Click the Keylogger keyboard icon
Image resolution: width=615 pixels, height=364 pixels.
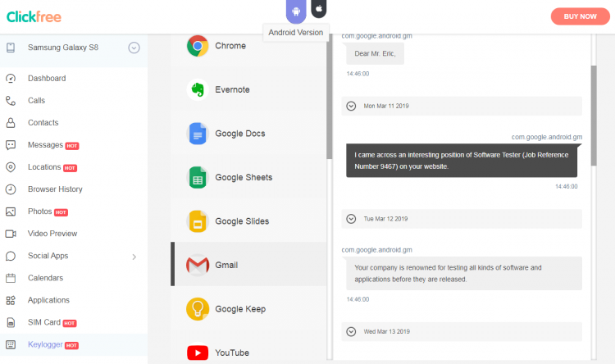point(11,345)
